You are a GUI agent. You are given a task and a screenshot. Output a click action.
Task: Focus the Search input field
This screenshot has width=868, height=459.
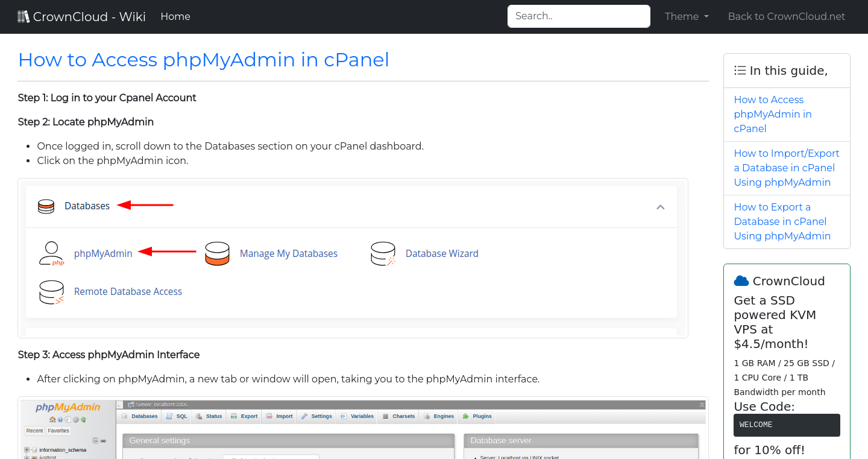[579, 16]
